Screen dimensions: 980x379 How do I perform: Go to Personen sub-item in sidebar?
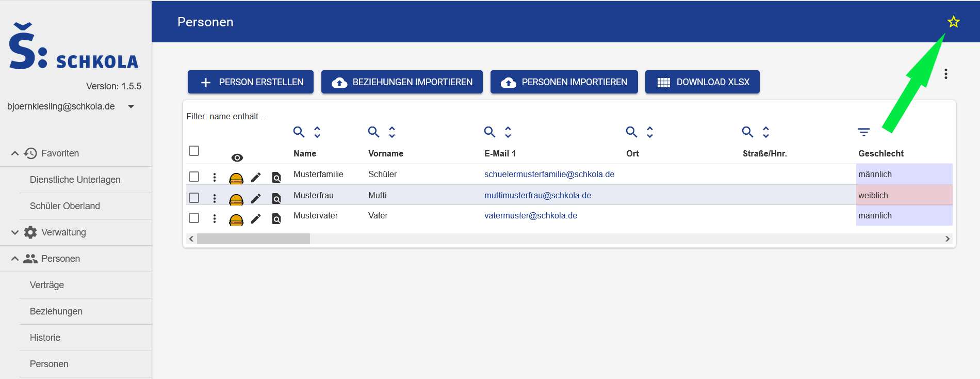coord(49,364)
